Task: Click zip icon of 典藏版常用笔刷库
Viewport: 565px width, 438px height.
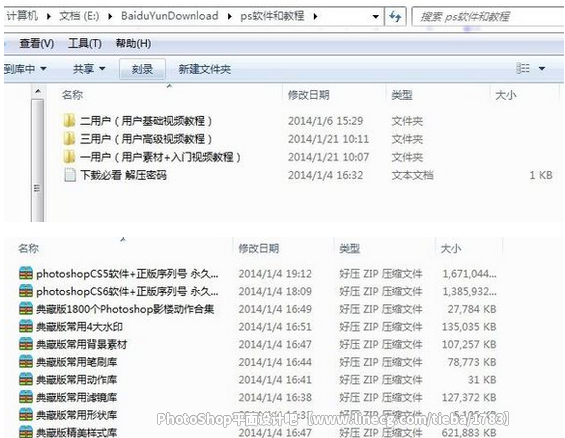Action: (x=26, y=362)
